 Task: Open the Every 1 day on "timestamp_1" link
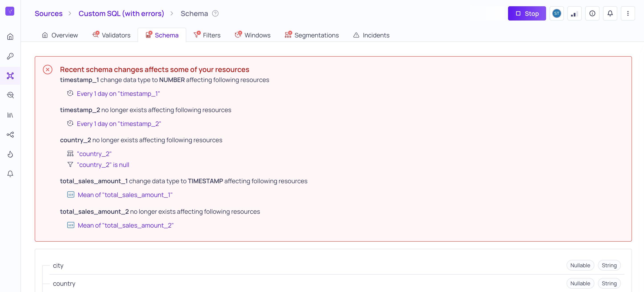pos(118,93)
